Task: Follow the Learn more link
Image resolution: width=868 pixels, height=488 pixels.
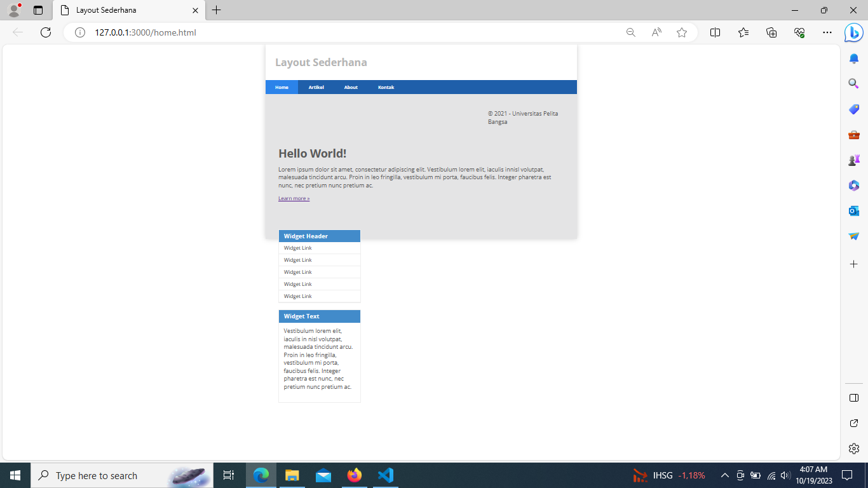Action: (293, 198)
